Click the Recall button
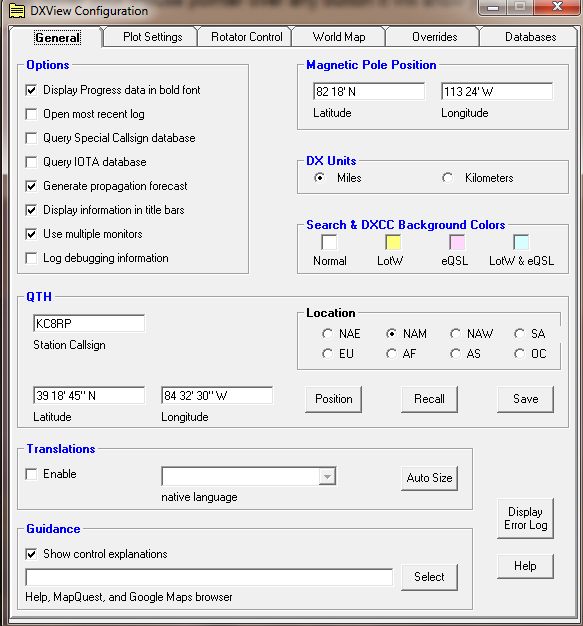The width and height of the screenshot is (583, 626). 429,399
